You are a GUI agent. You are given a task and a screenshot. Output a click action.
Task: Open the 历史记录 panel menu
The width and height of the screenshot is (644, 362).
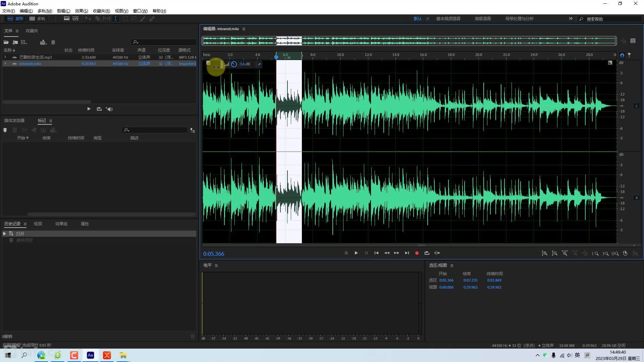(25, 224)
